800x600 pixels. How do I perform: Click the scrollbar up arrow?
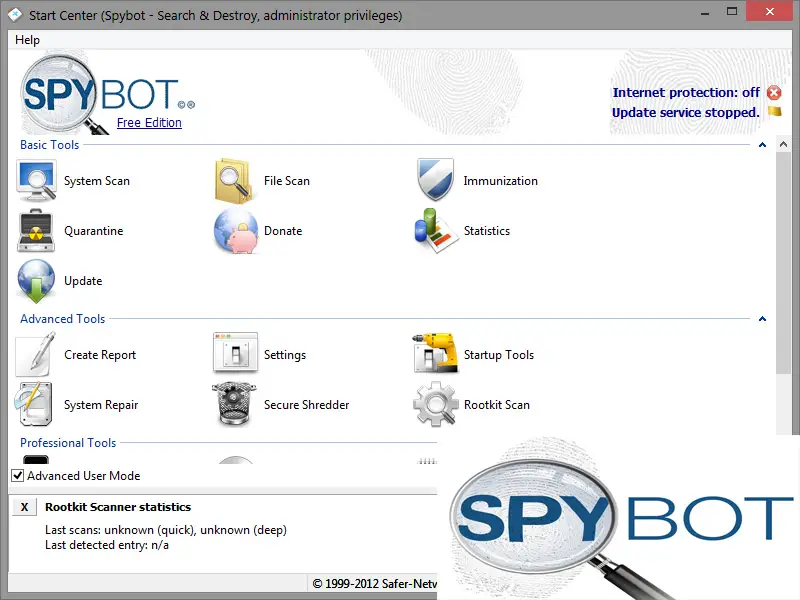click(783, 144)
